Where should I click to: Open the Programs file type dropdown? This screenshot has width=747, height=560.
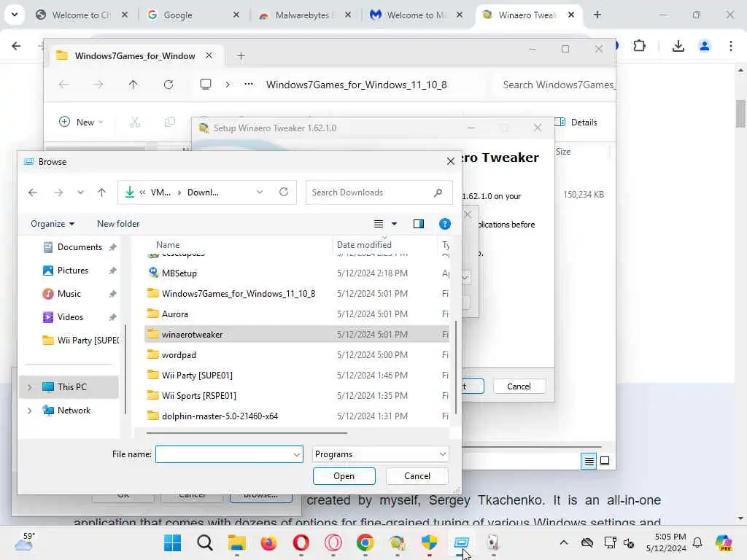(381, 454)
